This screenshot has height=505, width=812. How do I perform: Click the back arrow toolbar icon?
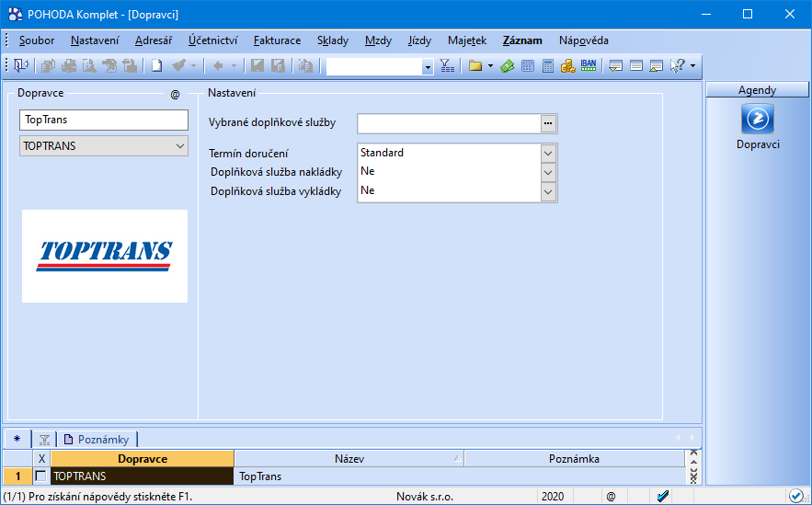[218, 66]
